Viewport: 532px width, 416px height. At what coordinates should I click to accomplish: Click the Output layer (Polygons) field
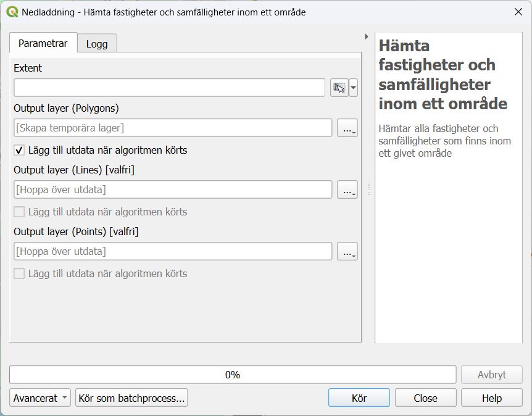coord(173,128)
